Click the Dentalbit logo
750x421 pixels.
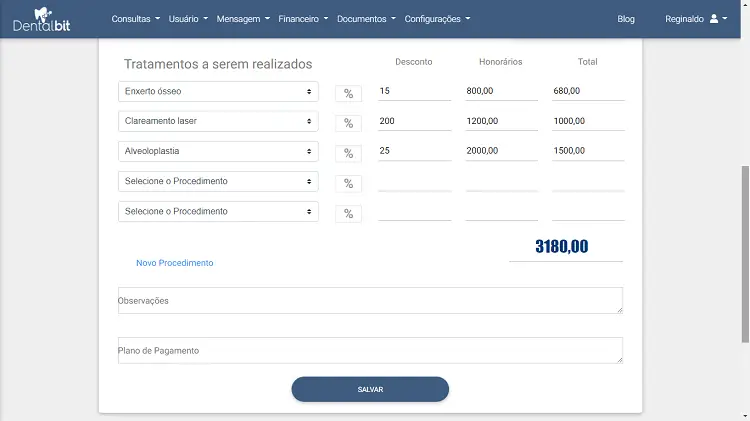pos(42,19)
